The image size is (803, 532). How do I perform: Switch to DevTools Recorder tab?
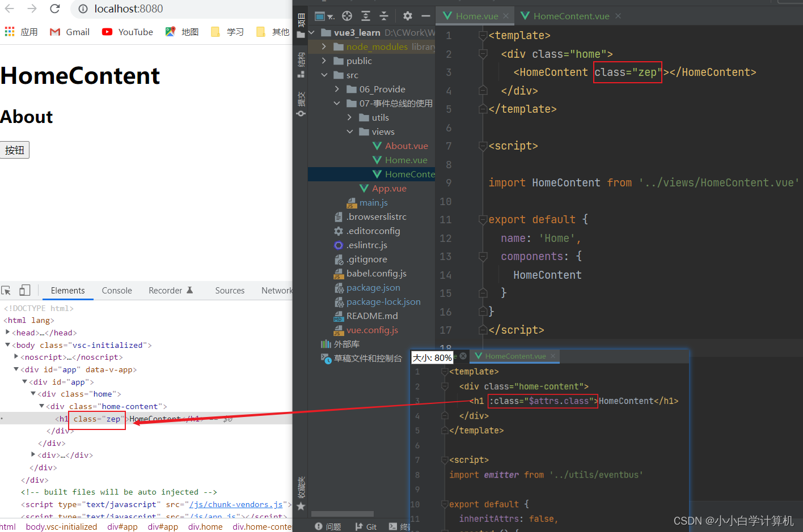[171, 291]
